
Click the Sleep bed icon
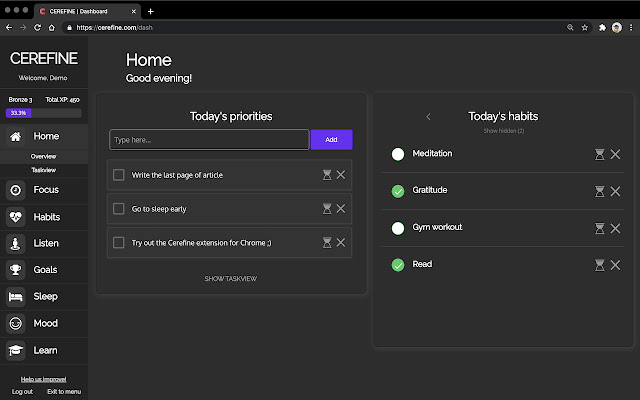tap(16, 297)
